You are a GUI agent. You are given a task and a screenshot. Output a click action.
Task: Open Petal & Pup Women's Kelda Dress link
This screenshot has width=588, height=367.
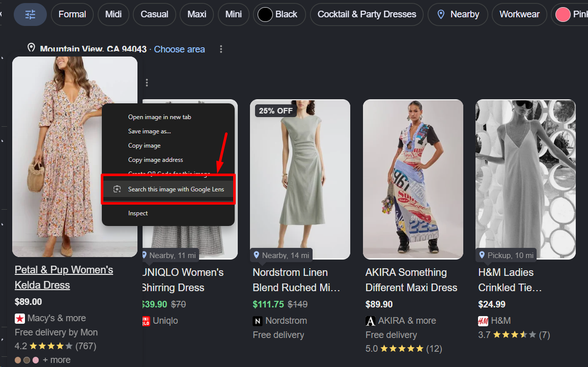[x=64, y=277]
